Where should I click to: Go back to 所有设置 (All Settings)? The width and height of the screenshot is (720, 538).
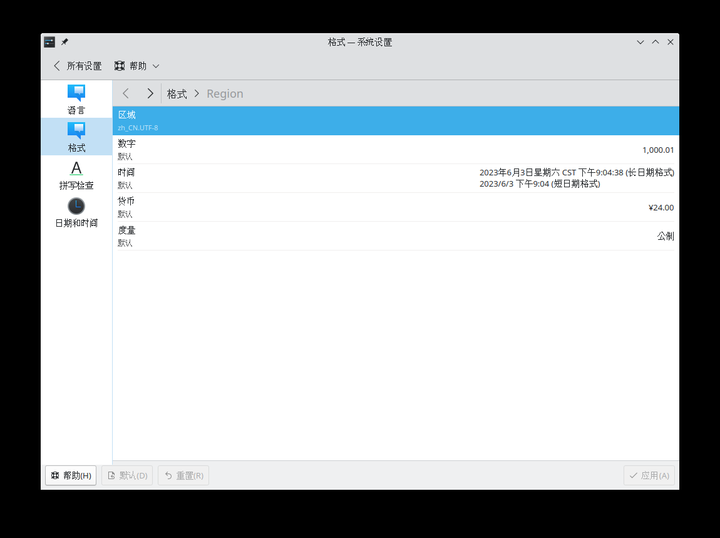pos(77,66)
